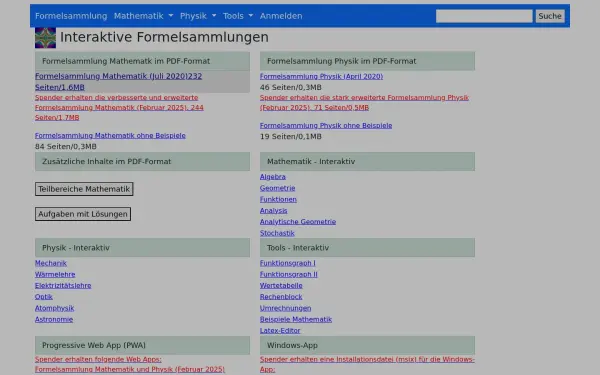The image size is (600, 375).
Task: Focus the search input field
Action: 484,16
